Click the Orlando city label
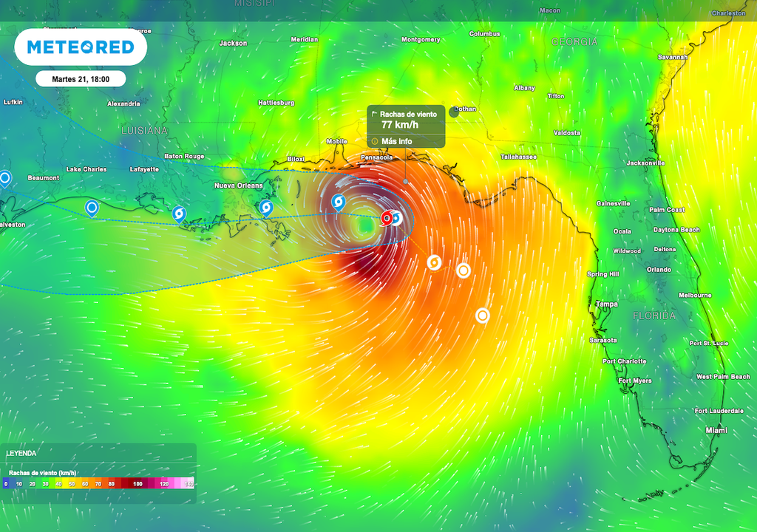 659,270
